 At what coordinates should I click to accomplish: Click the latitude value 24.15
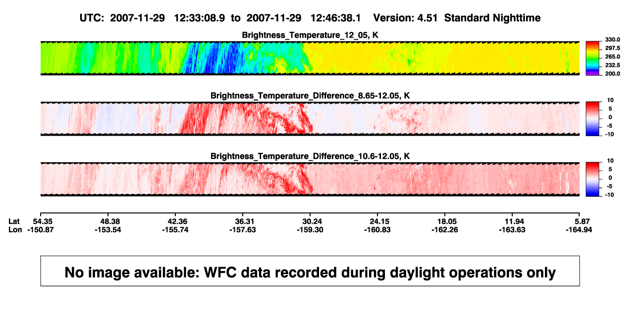point(378,221)
